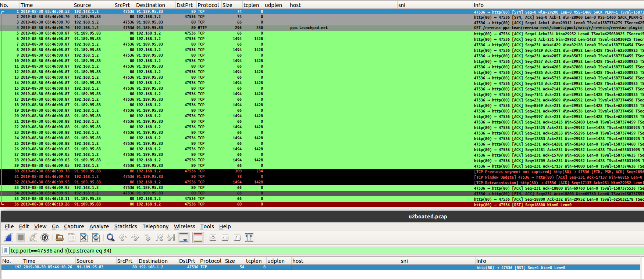Open the Telephony menu

[x=155, y=226]
